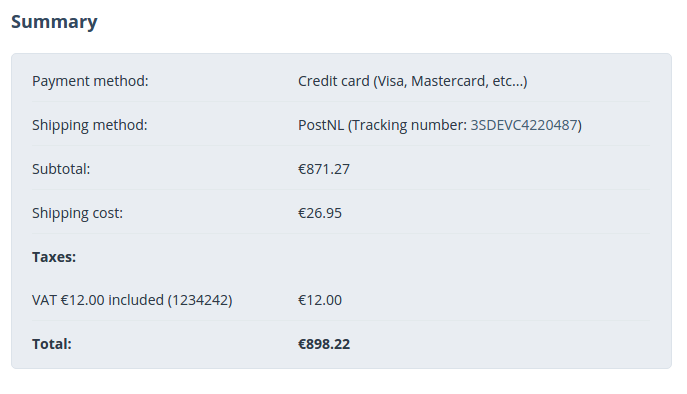Click the €12.00 VAT amount value
Screen dimensions: 687x394
pyautogui.click(x=320, y=300)
